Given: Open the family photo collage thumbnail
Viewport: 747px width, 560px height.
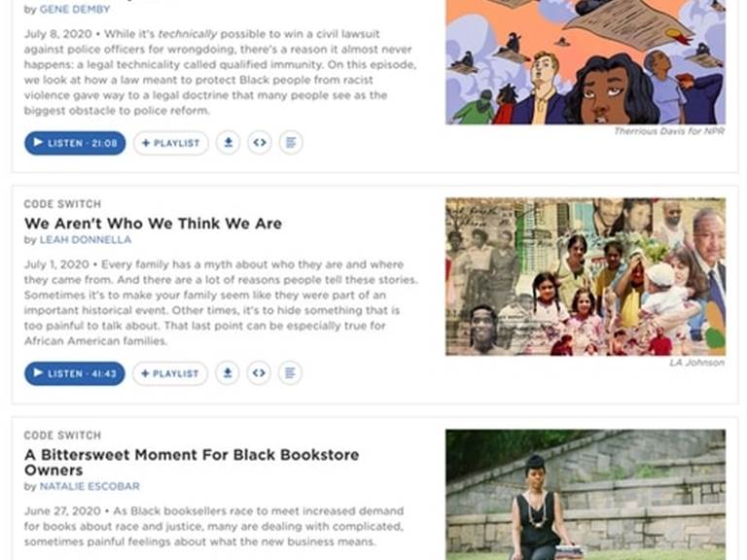Looking at the screenshot, I should tap(586, 277).
